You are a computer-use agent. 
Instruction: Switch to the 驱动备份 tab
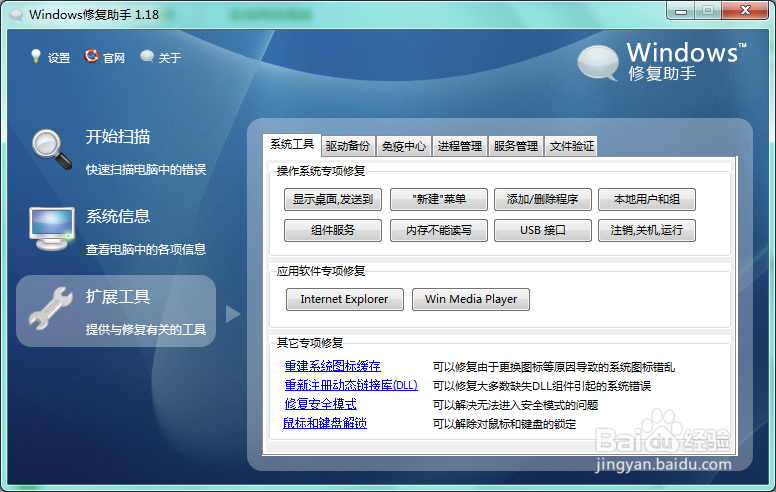tap(348, 146)
